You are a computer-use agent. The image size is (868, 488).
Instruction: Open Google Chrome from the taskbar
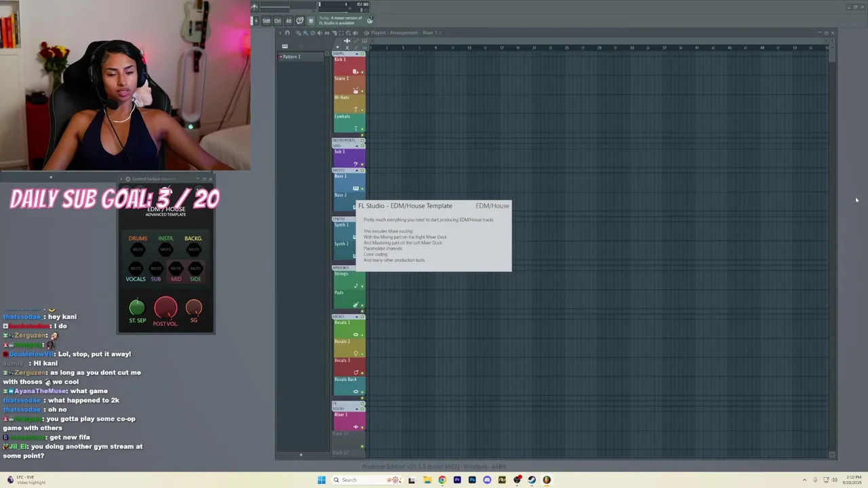[x=442, y=480]
